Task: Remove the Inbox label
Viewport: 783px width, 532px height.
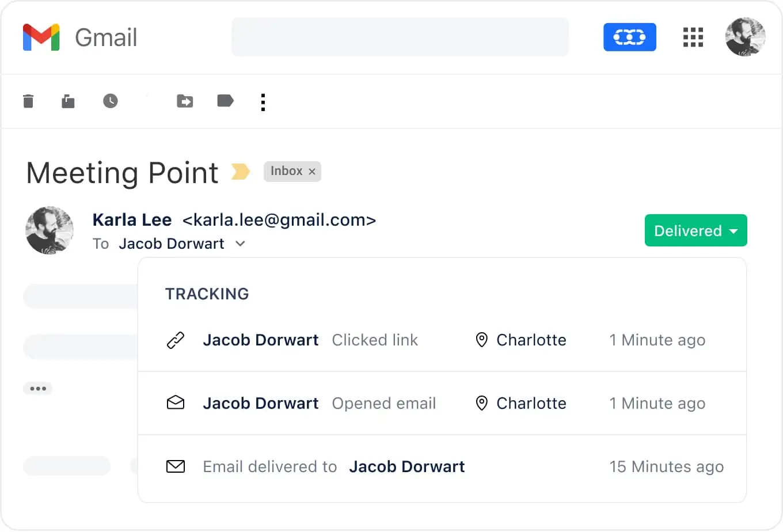Action: coord(312,172)
